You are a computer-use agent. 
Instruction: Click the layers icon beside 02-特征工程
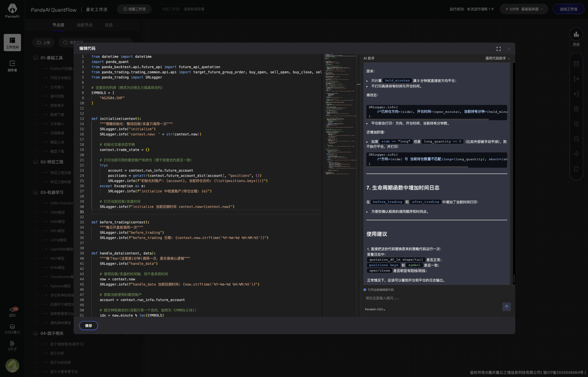tap(35, 162)
